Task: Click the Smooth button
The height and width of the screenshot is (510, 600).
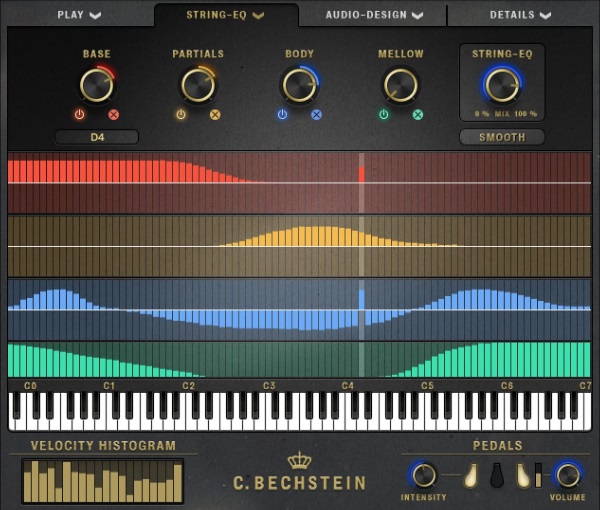Action: pyautogui.click(x=502, y=137)
